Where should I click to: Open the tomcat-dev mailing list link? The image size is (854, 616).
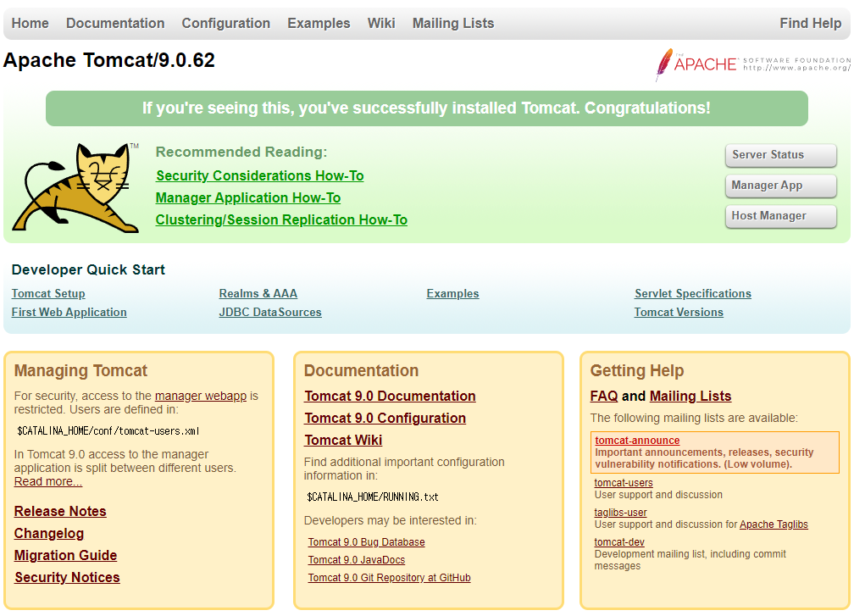[619, 542]
